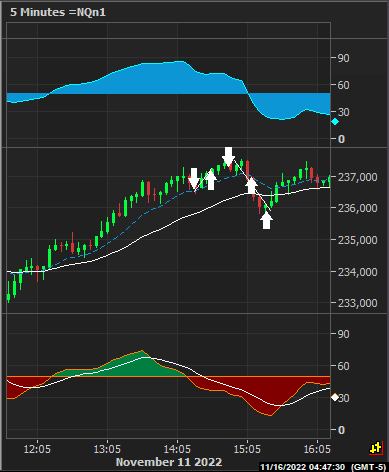Select the cyan diamond value marker on top indicator axis

coord(335,122)
